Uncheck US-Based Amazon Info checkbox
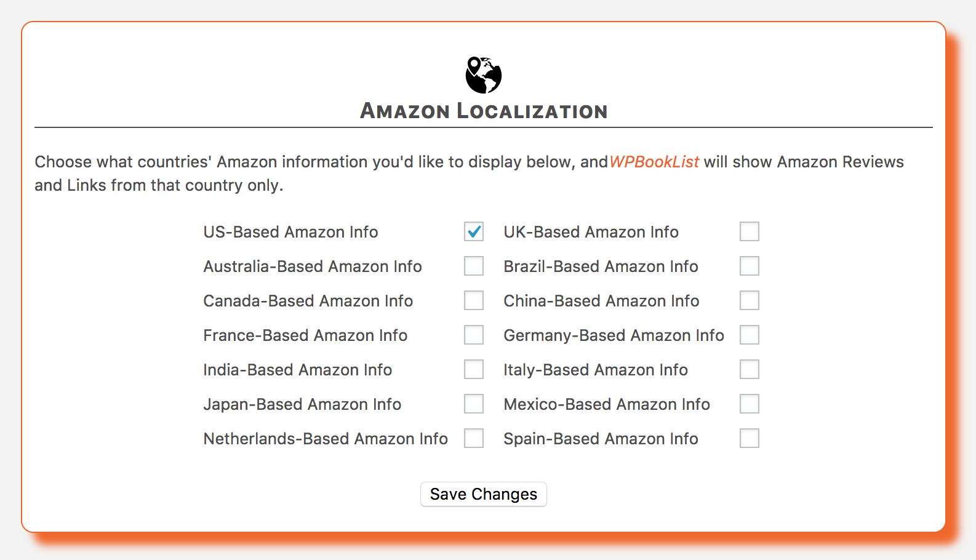The image size is (976, 560). point(474,232)
